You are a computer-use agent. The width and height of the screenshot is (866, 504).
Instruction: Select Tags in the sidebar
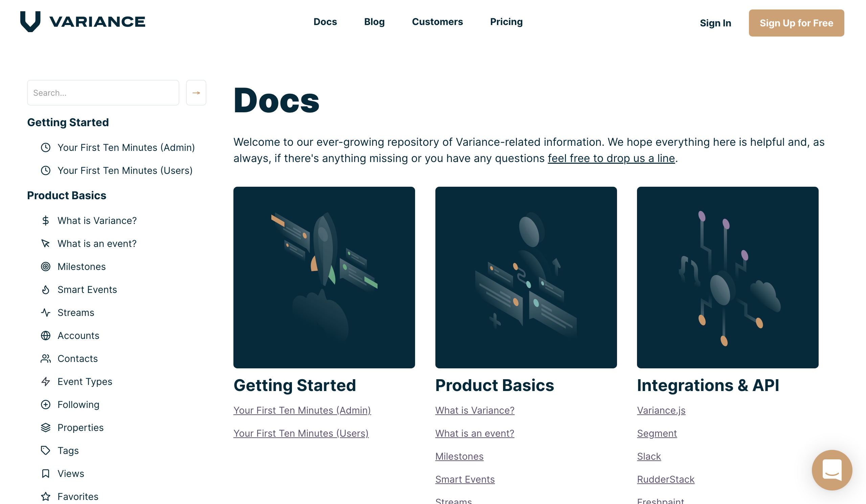coord(68,451)
